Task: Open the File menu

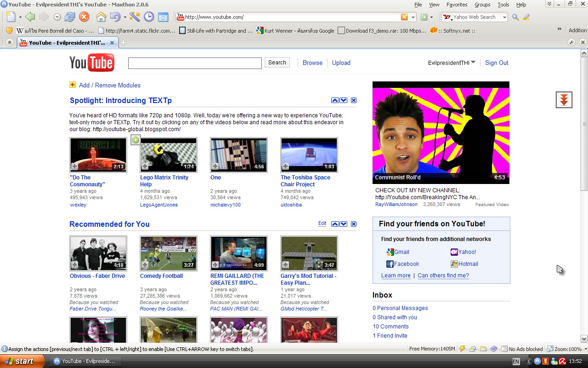Action: click(418, 5)
